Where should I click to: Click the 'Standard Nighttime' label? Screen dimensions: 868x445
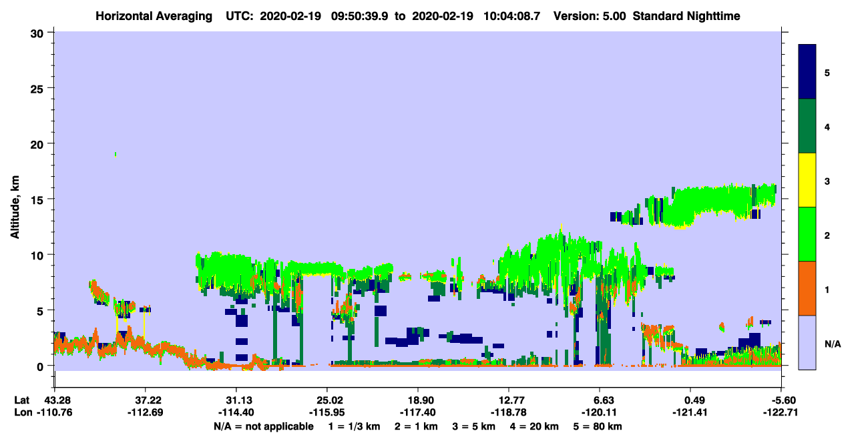[x=686, y=16]
